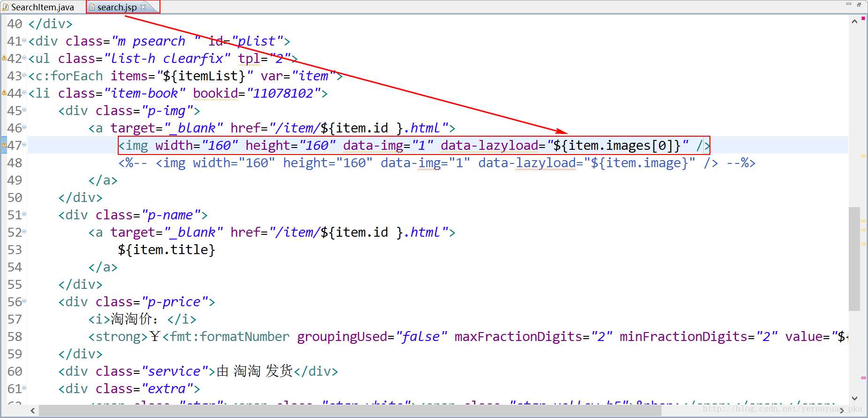
Task: Click the vertical scrollbar thumb
Action: [x=854, y=259]
